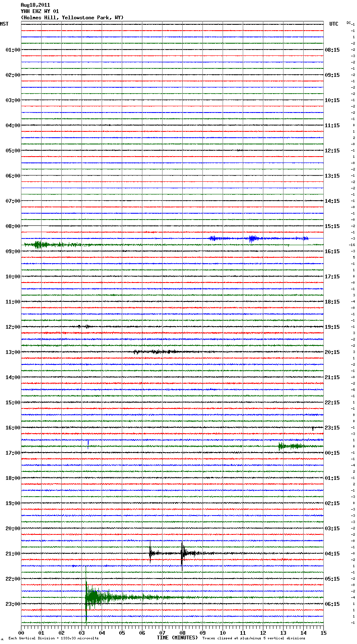Select the 21:00 MST time label
Viewport: 357px width, 644px height.
point(13,554)
